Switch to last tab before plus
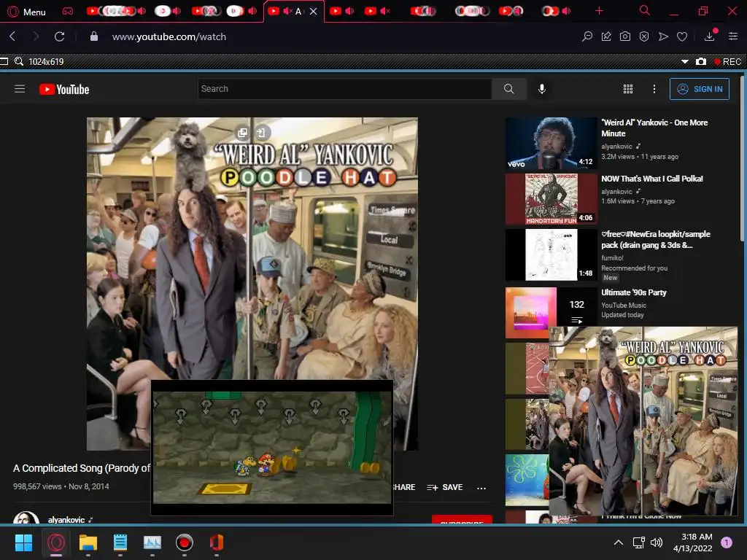Viewport: 747px width, 560px height. (555, 11)
